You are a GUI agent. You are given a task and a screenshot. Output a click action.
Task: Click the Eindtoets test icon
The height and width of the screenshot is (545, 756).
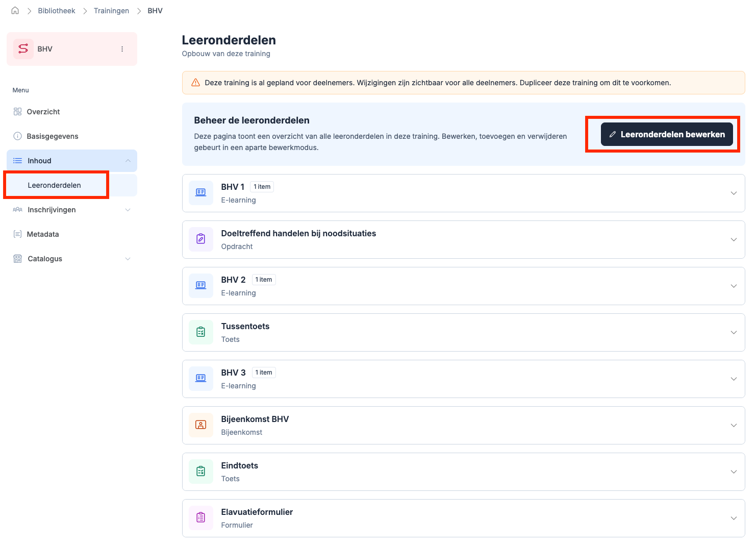tap(201, 472)
